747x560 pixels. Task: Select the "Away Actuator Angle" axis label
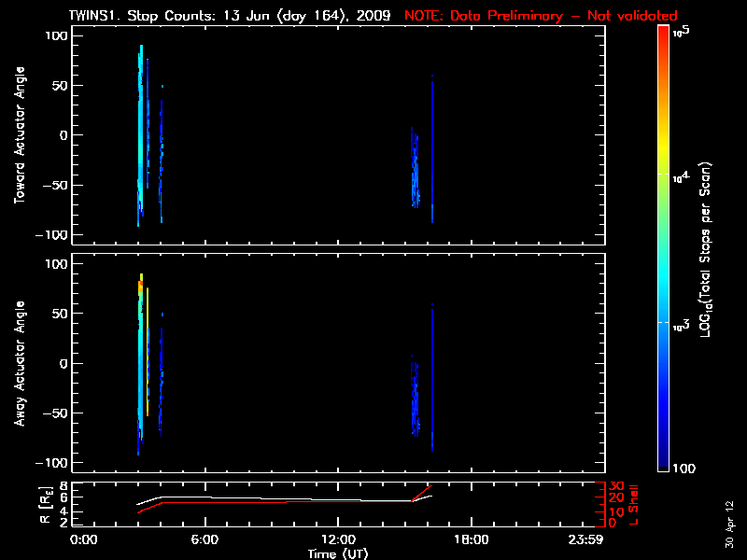tap(18, 364)
